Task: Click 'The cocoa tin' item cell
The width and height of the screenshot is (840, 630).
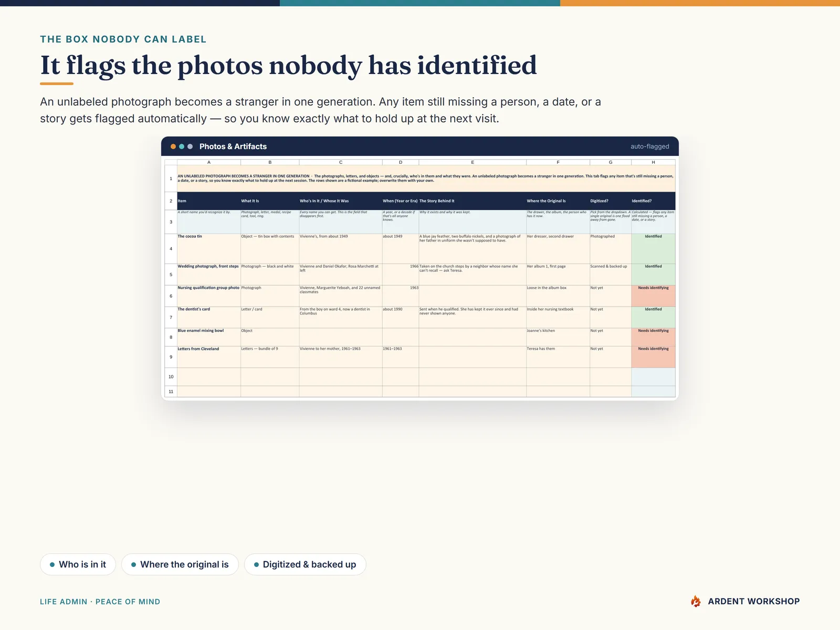Action: pos(209,248)
